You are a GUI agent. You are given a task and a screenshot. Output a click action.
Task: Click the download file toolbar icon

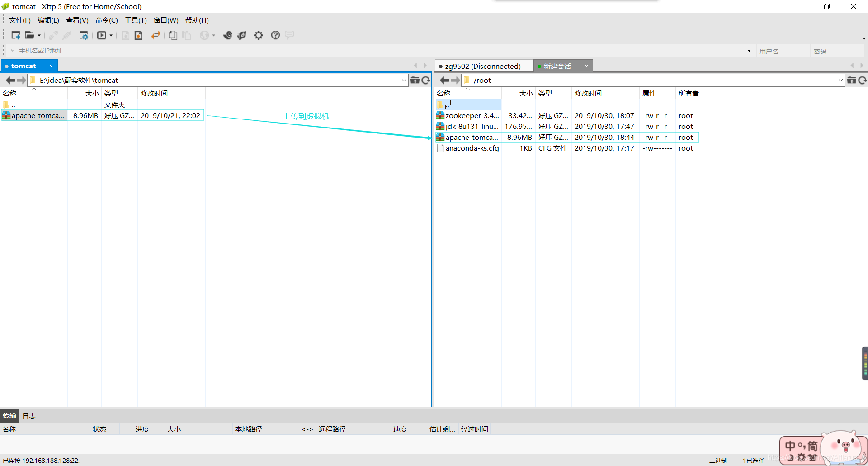coord(126,35)
